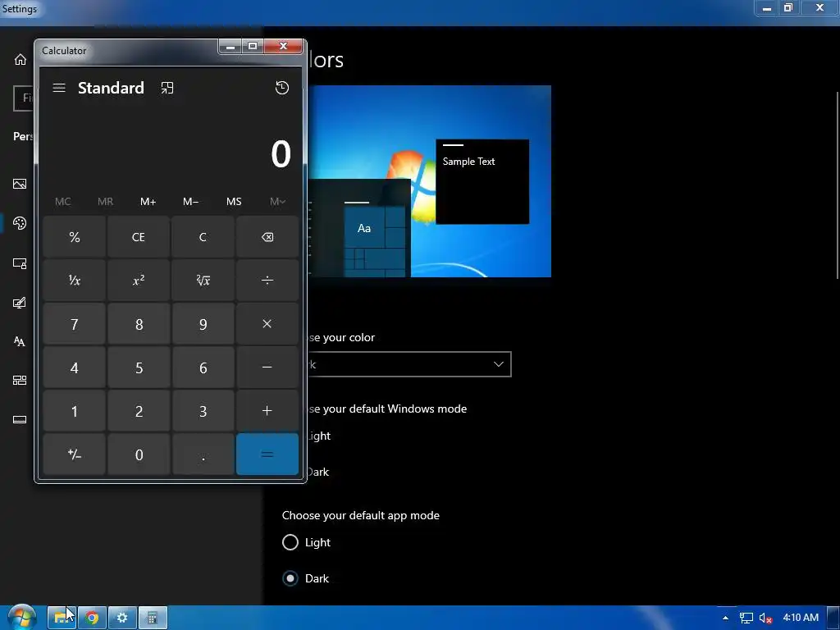Open the Windows Start orb
Screen dimensions: 840x630
coord(22,617)
